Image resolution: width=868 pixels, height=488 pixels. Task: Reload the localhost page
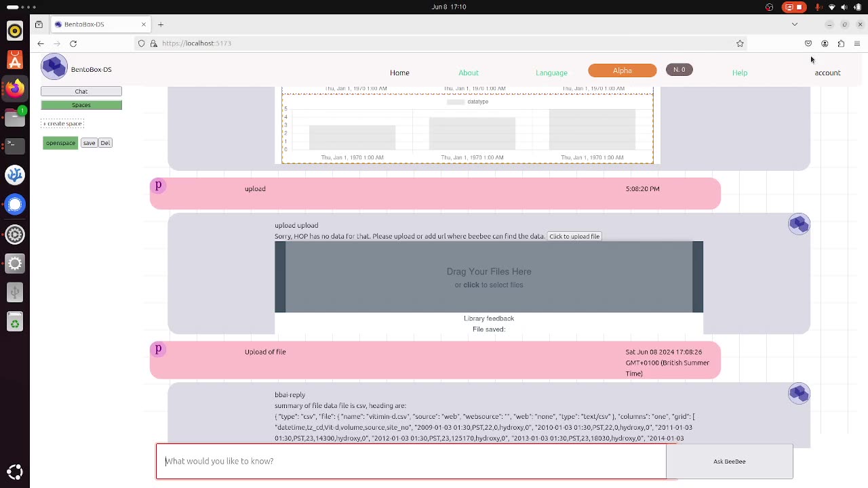click(73, 43)
